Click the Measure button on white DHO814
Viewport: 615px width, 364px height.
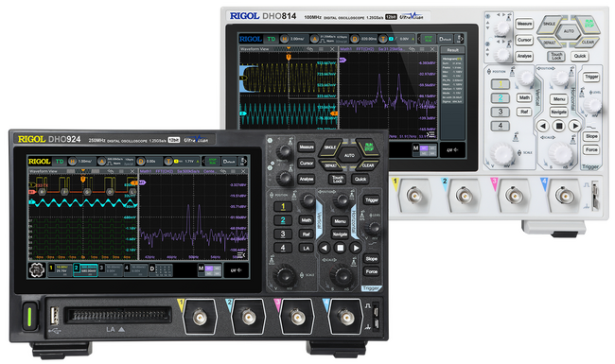[524, 24]
